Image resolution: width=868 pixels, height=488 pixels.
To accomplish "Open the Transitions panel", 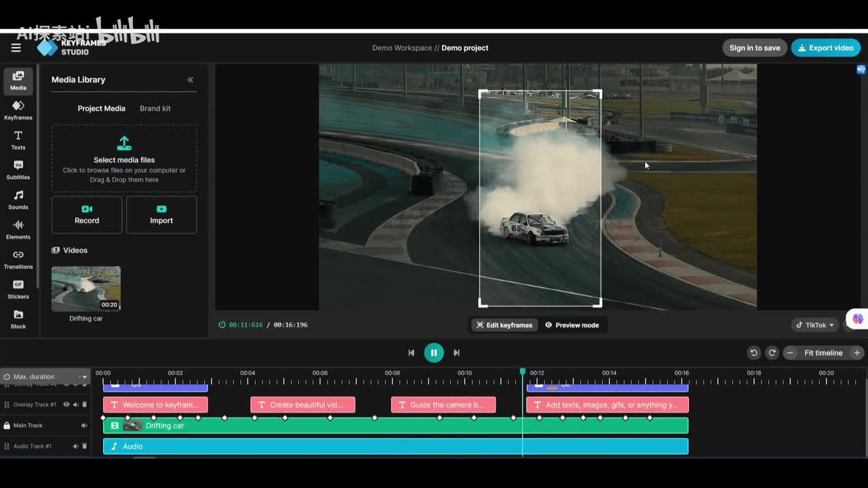I will point(18,260).
